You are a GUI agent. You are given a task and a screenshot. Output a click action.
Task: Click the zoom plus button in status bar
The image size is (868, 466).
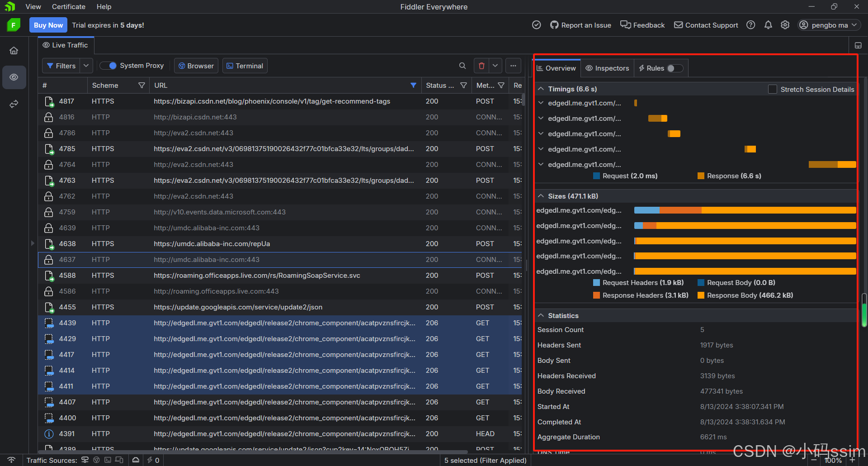pyautogui.click(x=852, y=460)
